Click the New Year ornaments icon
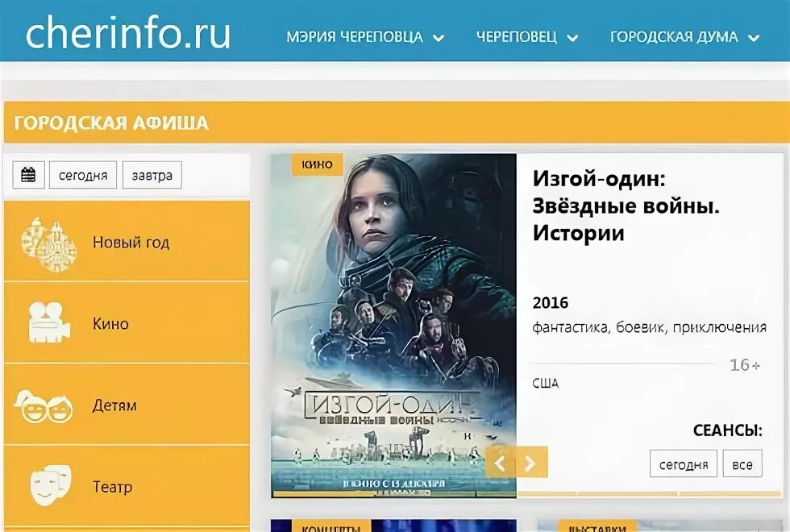 point(49,244)
